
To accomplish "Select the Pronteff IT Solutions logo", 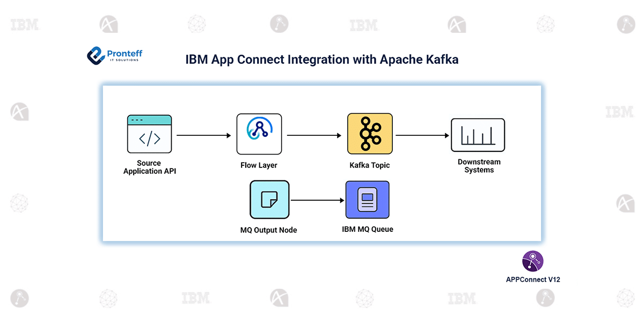I will (x=114, y=54).
